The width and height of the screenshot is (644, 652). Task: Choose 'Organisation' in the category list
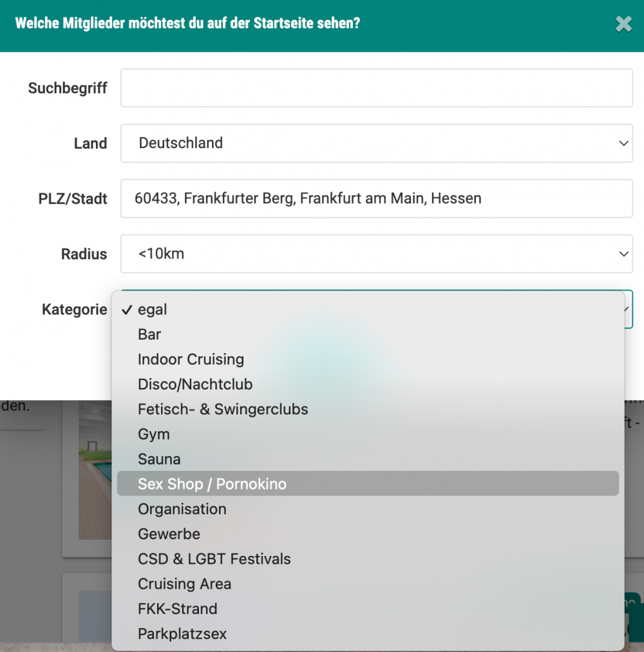click(x=182, y=509)
